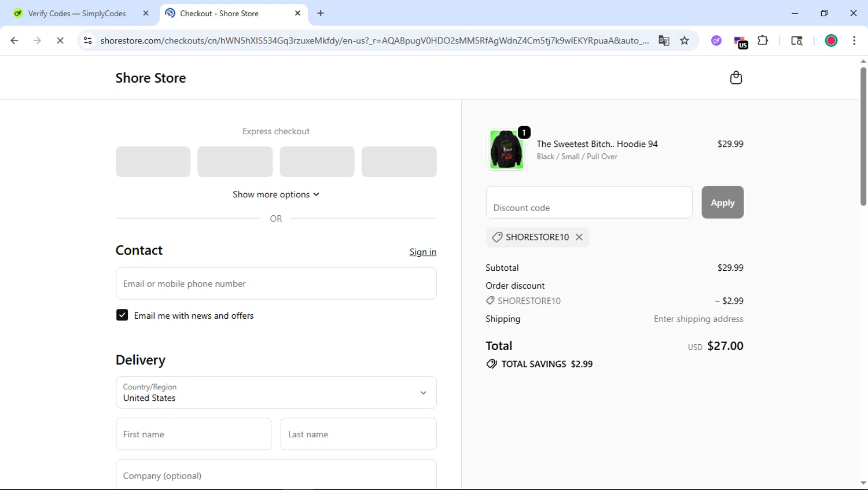Open the Country/Region dropdown
This screenshot has width=868, height=490.
pos(276,392)
